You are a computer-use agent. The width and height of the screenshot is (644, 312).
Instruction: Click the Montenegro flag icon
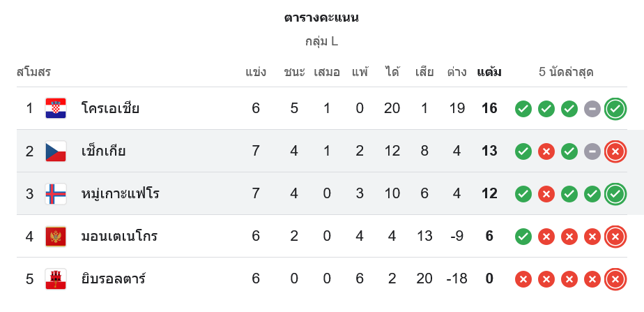(56, 237)
